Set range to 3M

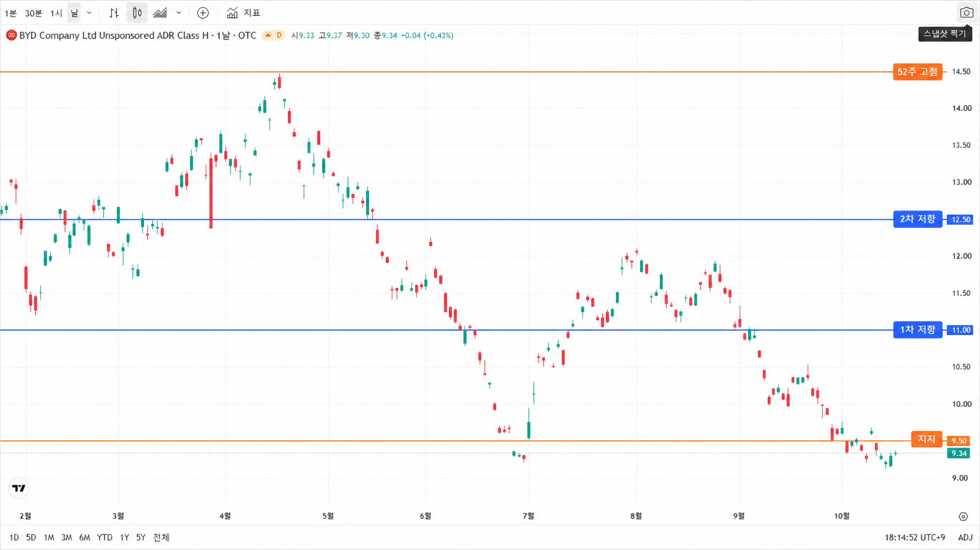67,537
